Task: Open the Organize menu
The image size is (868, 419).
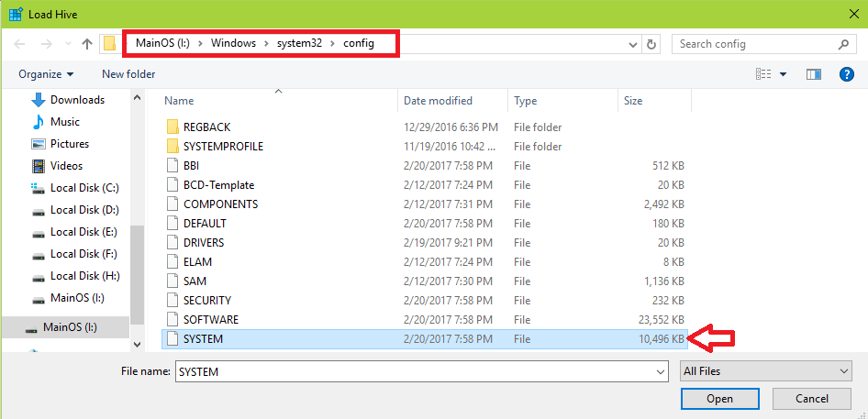Action: (x=46, y=74)
